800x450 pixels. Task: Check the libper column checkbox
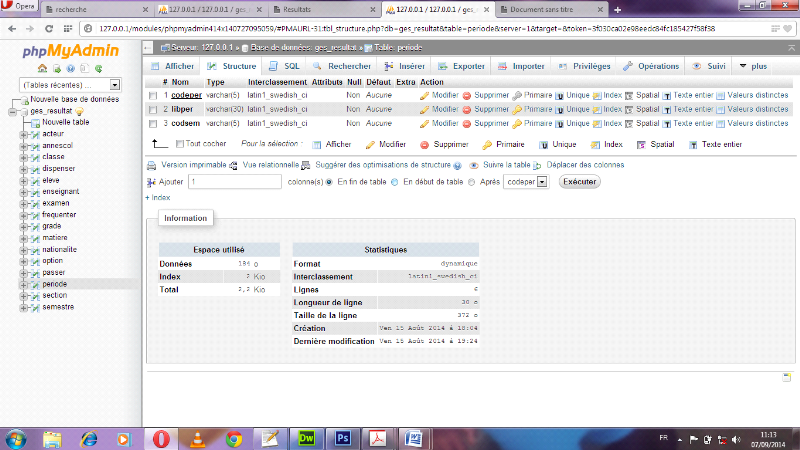[153, 110]
